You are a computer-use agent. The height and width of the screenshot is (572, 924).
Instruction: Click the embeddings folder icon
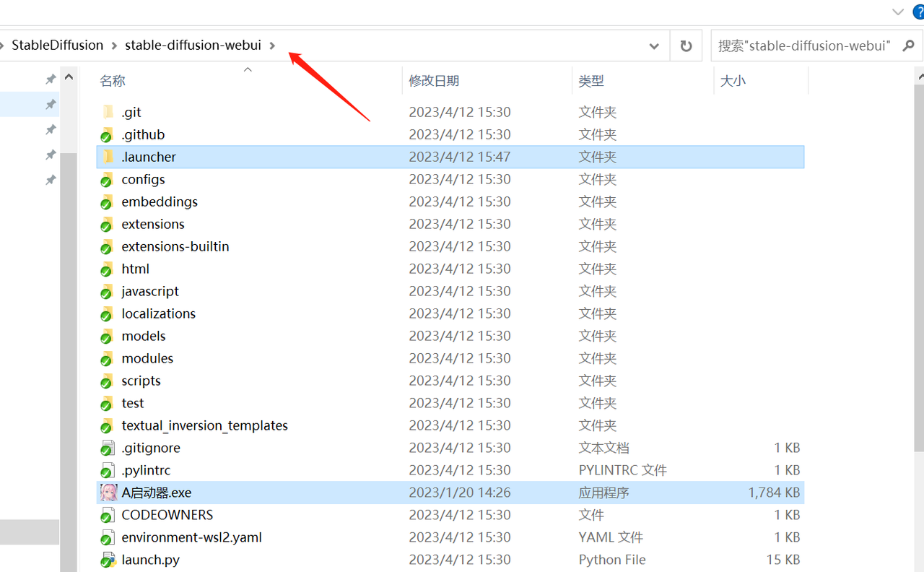click(x=108, y=201)
